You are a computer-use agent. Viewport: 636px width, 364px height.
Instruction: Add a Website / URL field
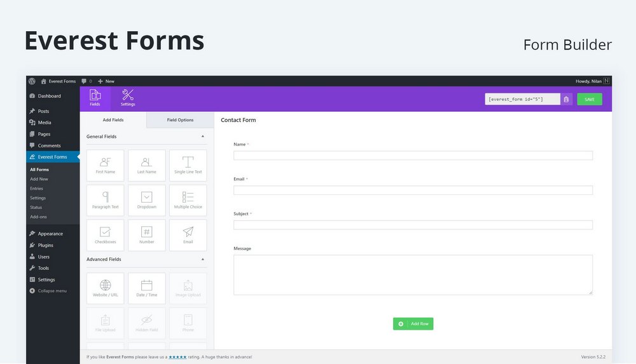105,288
